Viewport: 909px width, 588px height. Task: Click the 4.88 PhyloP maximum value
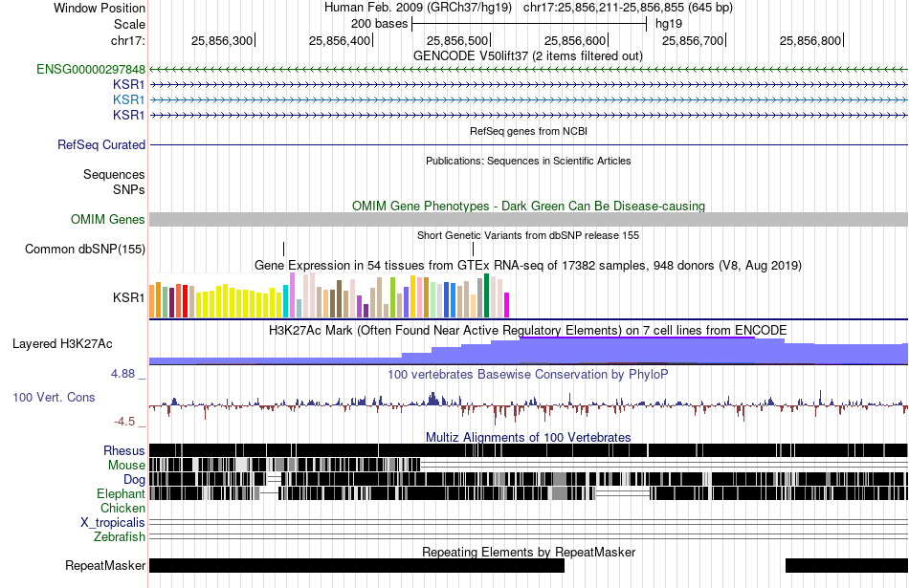point(122,374)
